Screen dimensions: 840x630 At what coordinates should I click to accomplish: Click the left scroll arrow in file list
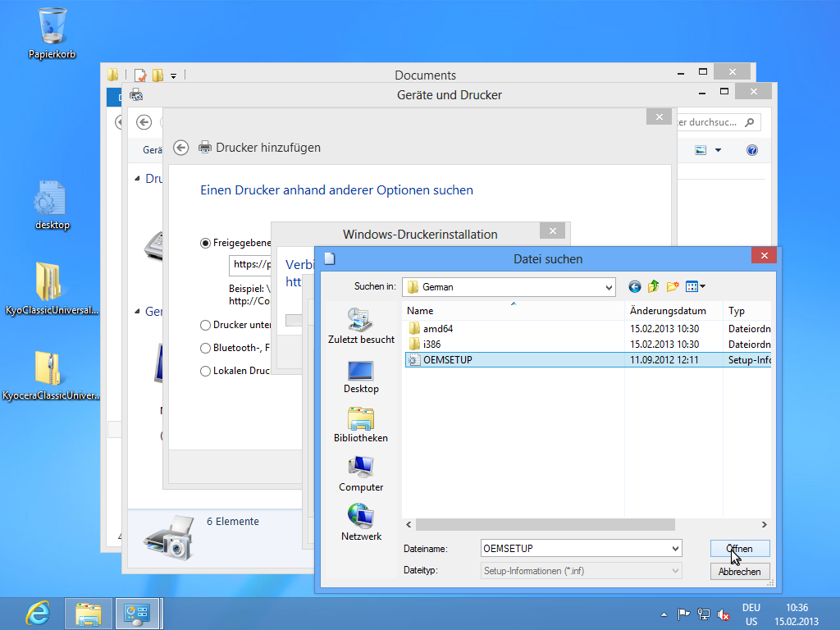pyautogui.click(x=409, y=524)
